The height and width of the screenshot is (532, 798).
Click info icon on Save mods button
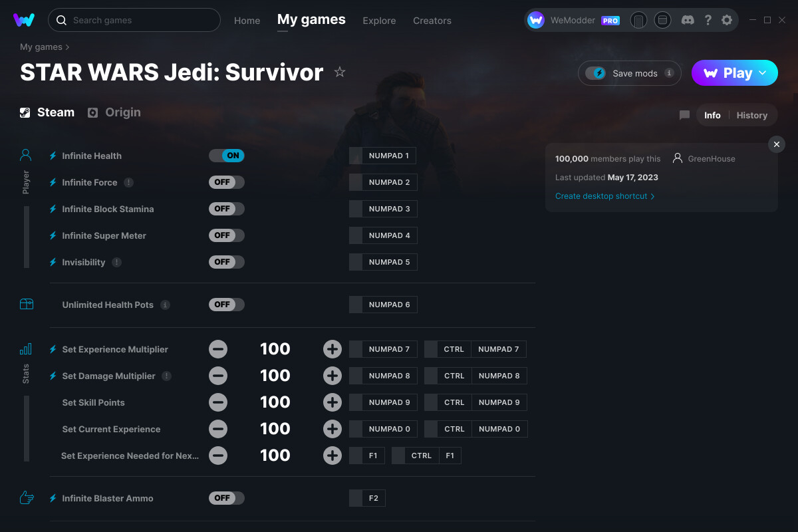[669, 73]
